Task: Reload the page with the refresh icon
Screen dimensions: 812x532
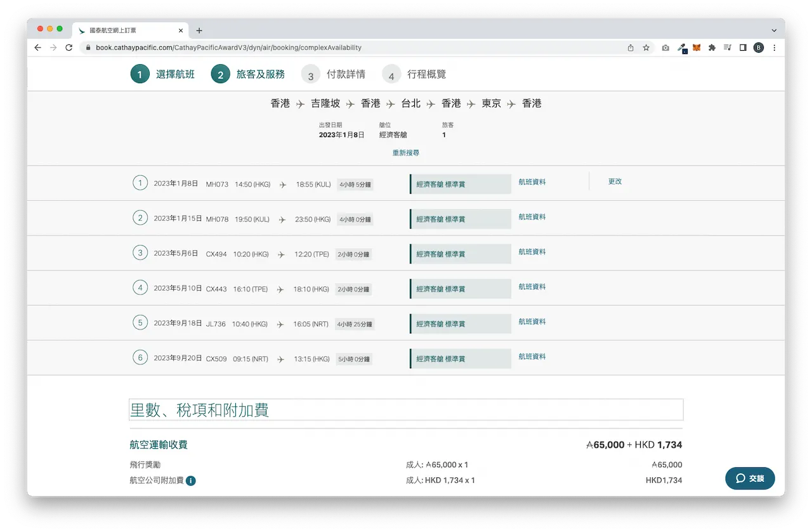Action: click(x=69, y=48)
